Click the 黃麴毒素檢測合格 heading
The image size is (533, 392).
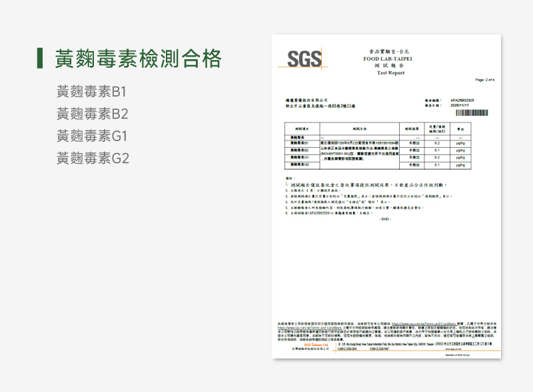(138, 59)
